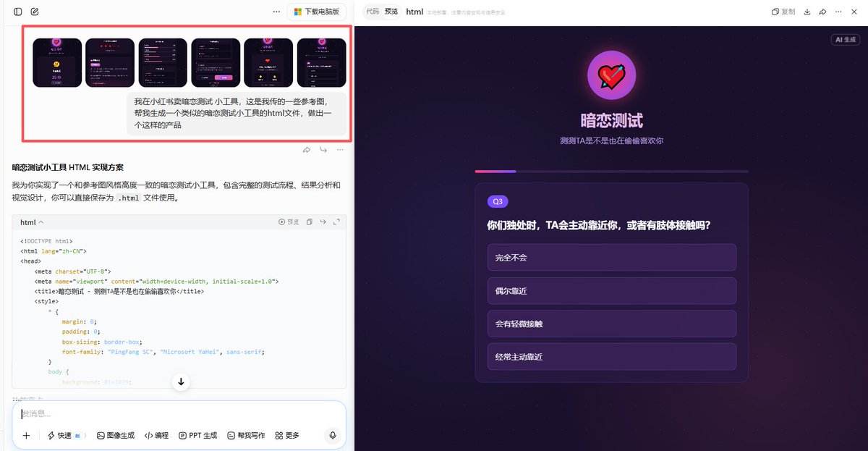Choose the 完全不会 answer option

[x=611, y=257]
